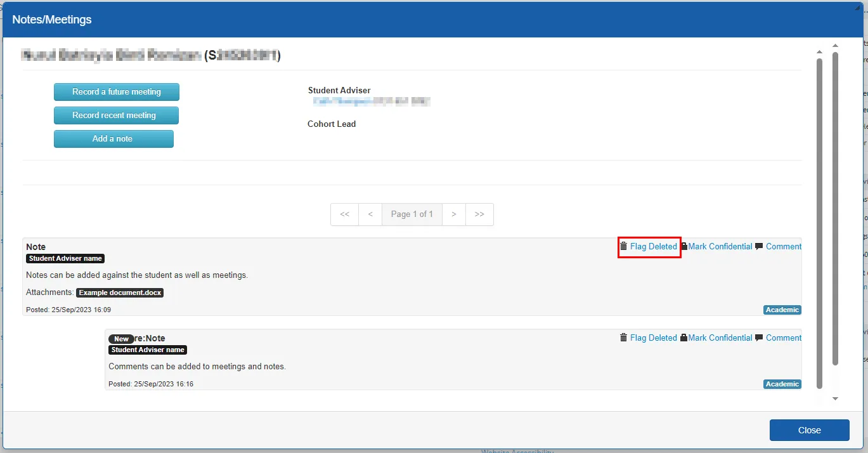
Task: Click the lock icon for Mark Confidential
Action: click(x=683, y=246)
